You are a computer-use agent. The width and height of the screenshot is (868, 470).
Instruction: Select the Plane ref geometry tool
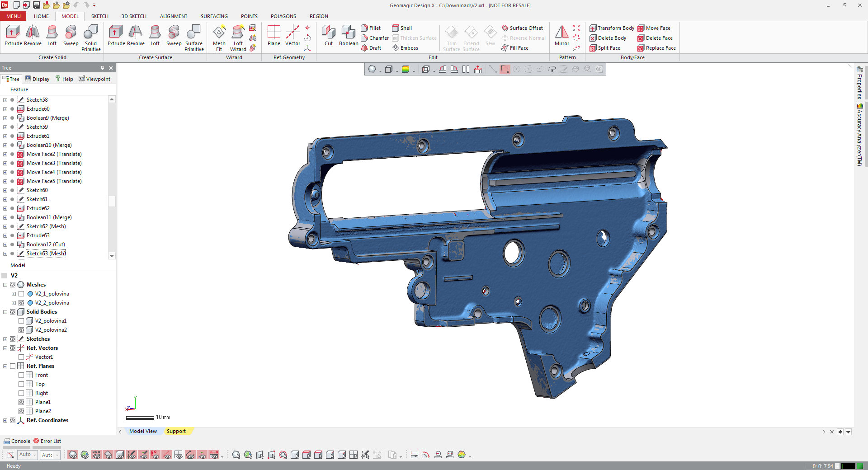[x=274, y=35]
